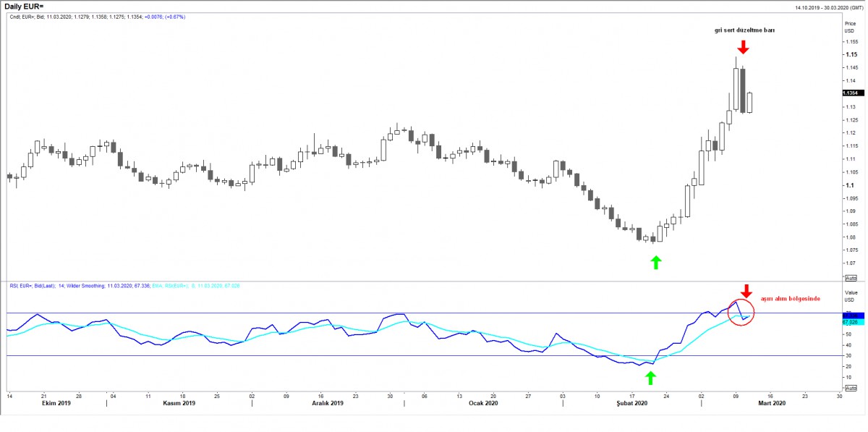The height and width of the screenshot is (432, 868).
Task: Click the Ekim 2019 label on time axis
Action: [57, 403]
